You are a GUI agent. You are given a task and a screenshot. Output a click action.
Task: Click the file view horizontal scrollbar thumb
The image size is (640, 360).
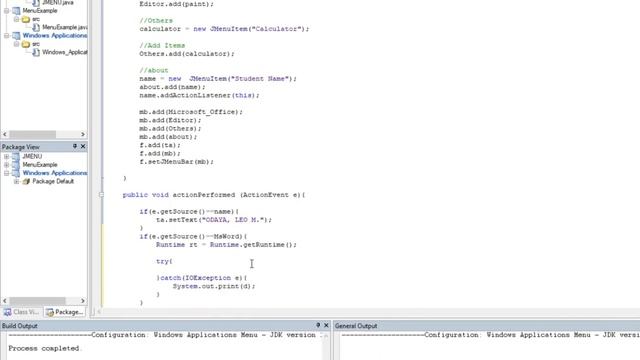click(x=33, y=134)
